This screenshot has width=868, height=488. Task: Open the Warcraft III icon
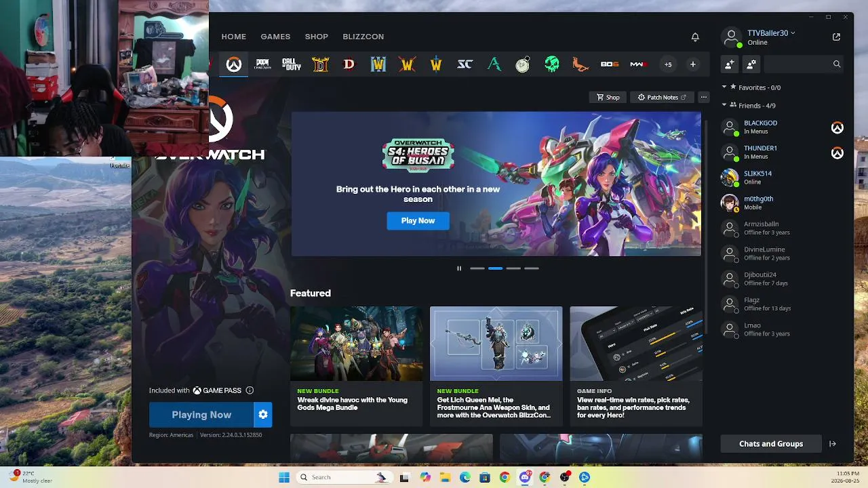(378, 64)
